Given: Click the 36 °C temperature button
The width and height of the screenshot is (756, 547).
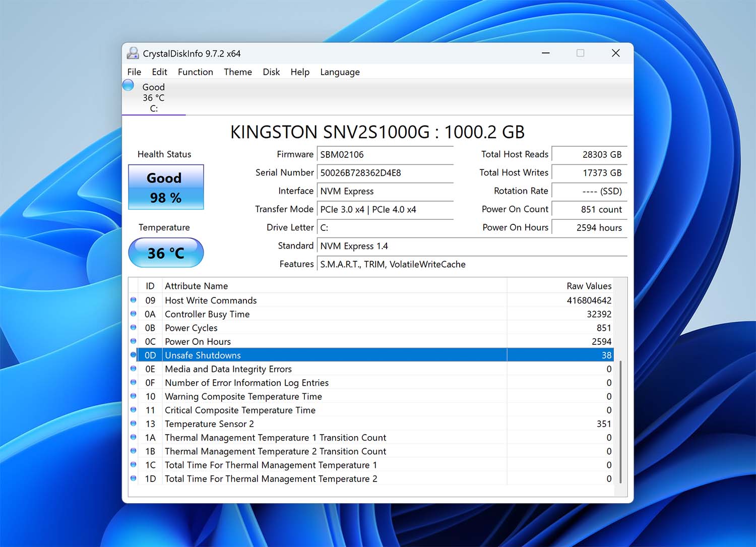Looking at the screenshot, I should [166, 253].
